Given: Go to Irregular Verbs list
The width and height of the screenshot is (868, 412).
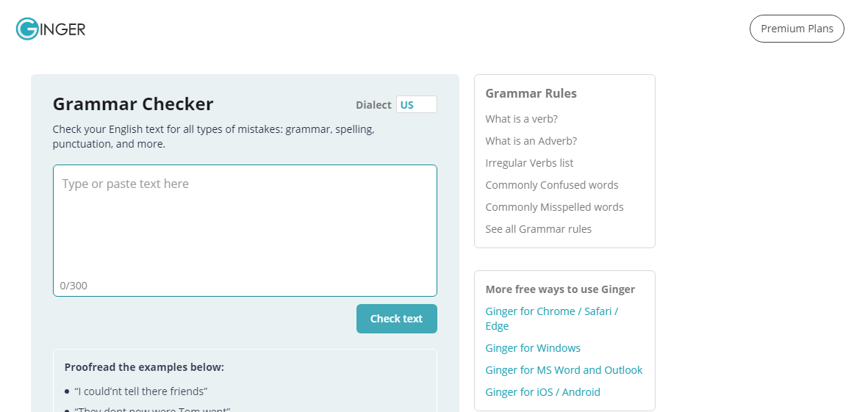Looking at the screenshot, I should coord(529,163).
